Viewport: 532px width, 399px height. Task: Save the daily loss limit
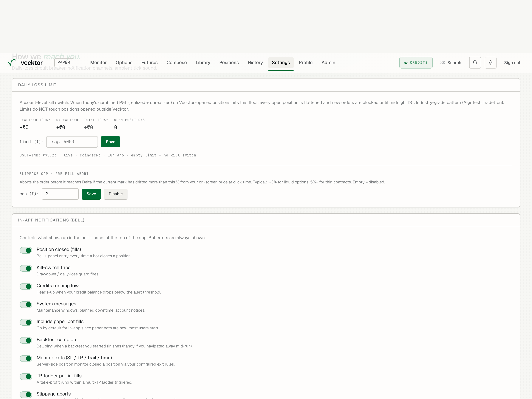(x=110, y=142)
